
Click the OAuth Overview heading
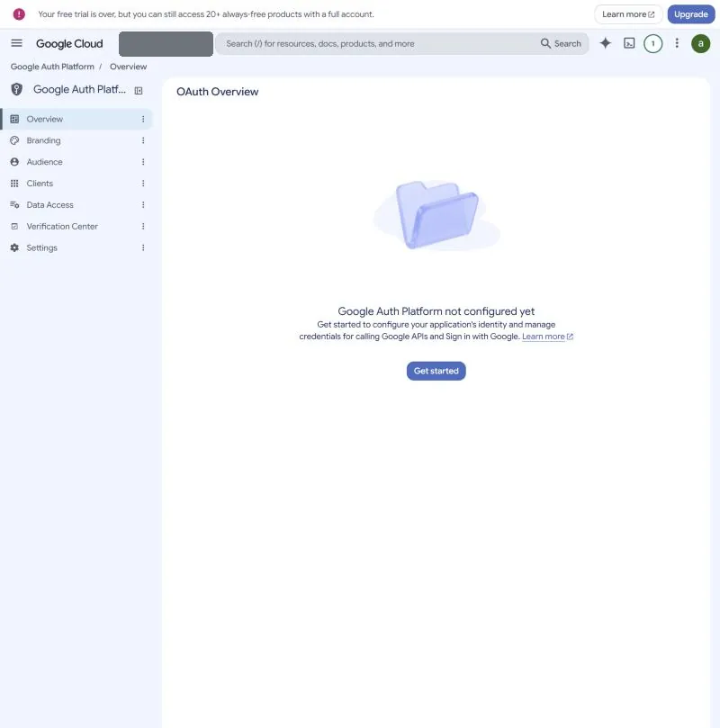coord(217,92)
